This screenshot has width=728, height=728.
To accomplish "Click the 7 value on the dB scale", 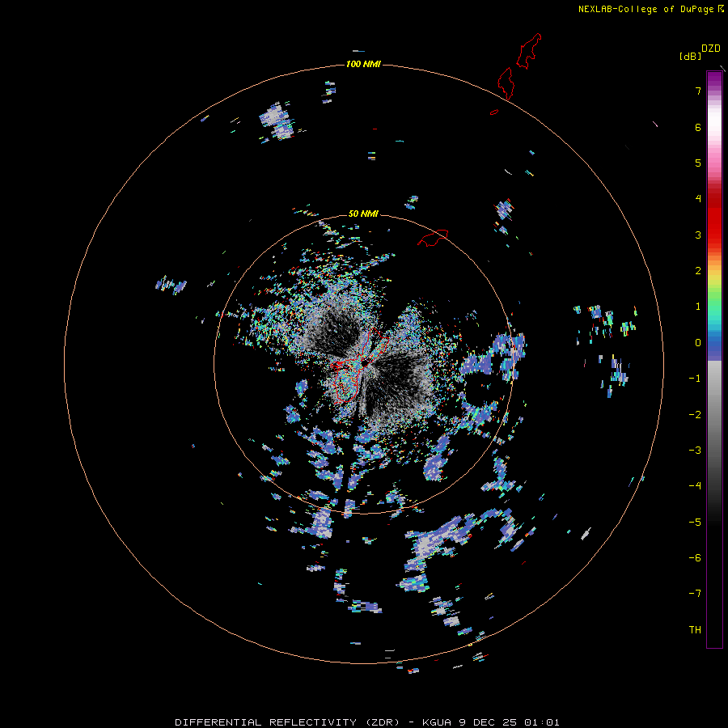I will 698,91.
